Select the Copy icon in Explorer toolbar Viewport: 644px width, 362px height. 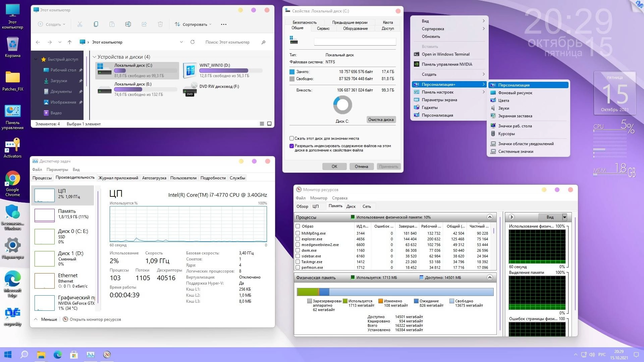(96, 24)
